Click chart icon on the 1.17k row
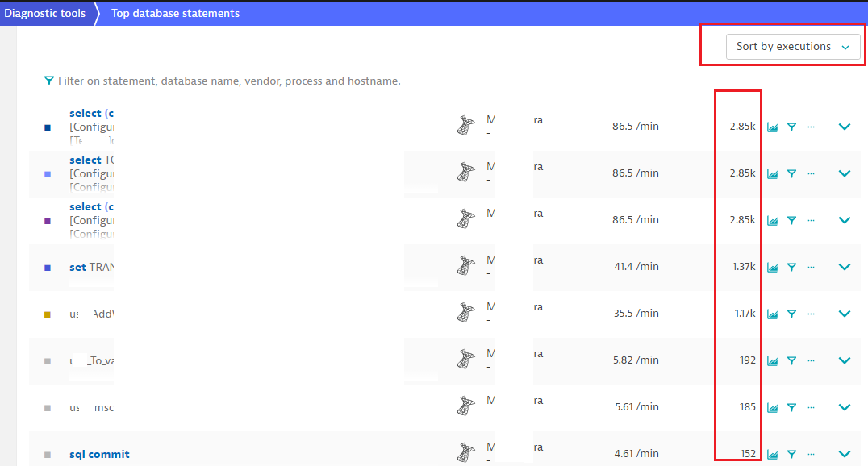Viewport: 868px width, 466px height. pyautogui.click(x=772, y=314)
